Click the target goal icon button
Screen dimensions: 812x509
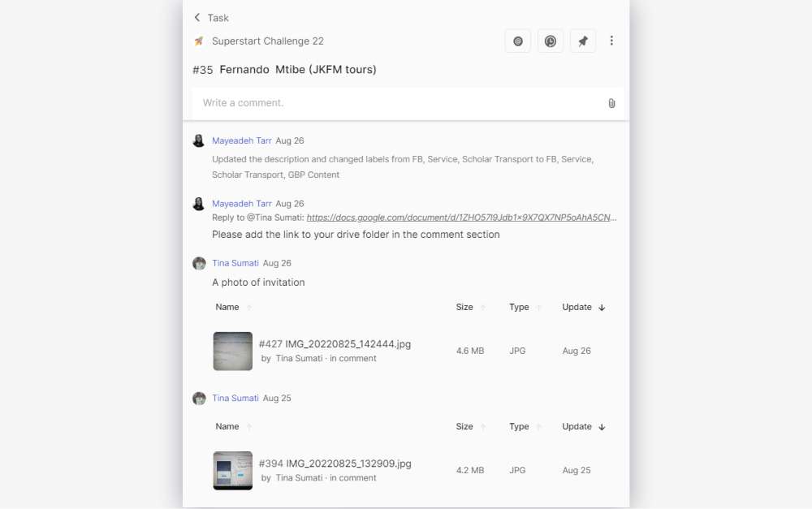coord(518,41)
